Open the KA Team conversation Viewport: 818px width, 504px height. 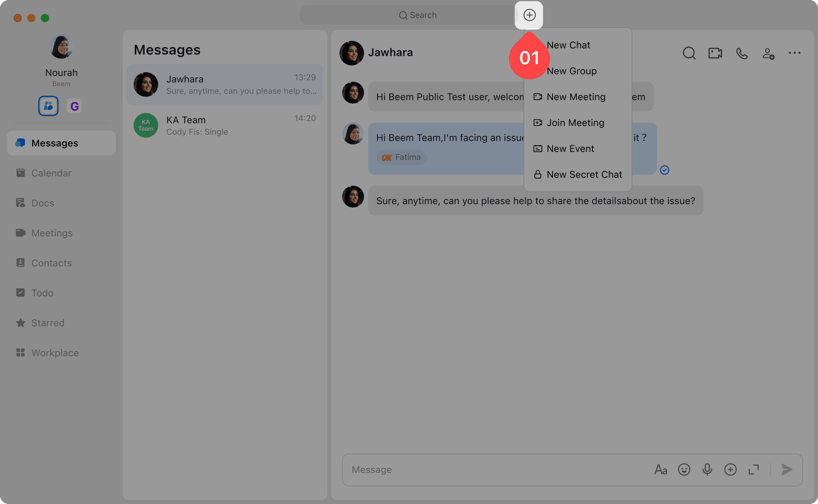click(x=225, y=125)
